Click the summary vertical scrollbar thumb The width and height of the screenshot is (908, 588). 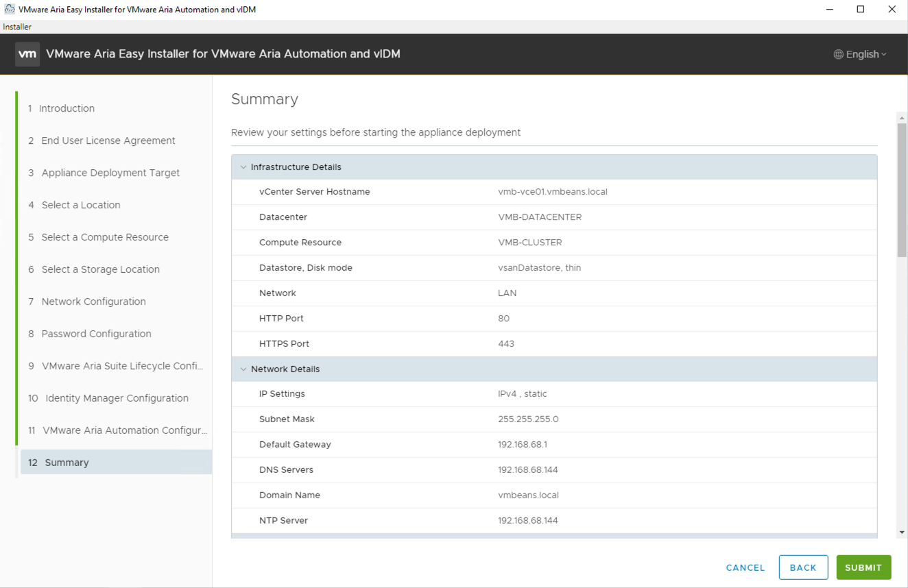tap(902, 191)
